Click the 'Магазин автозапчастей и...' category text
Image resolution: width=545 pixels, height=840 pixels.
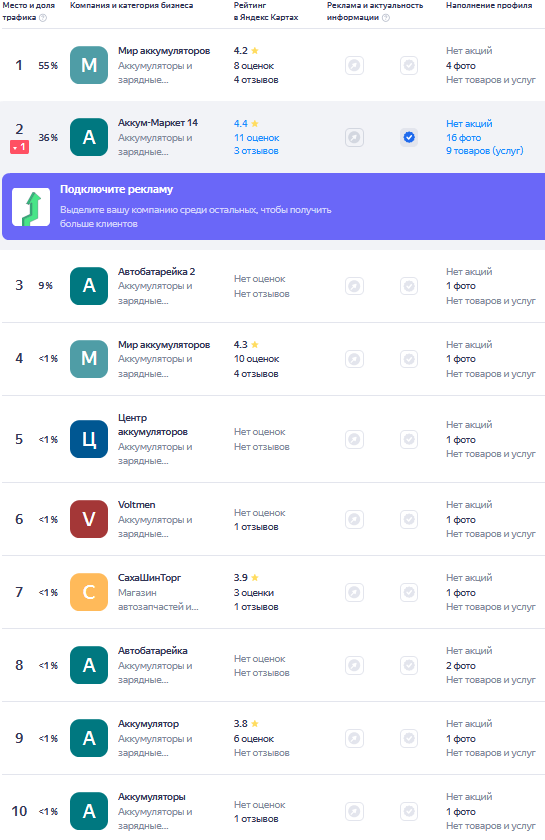click(x=158, y=600)
